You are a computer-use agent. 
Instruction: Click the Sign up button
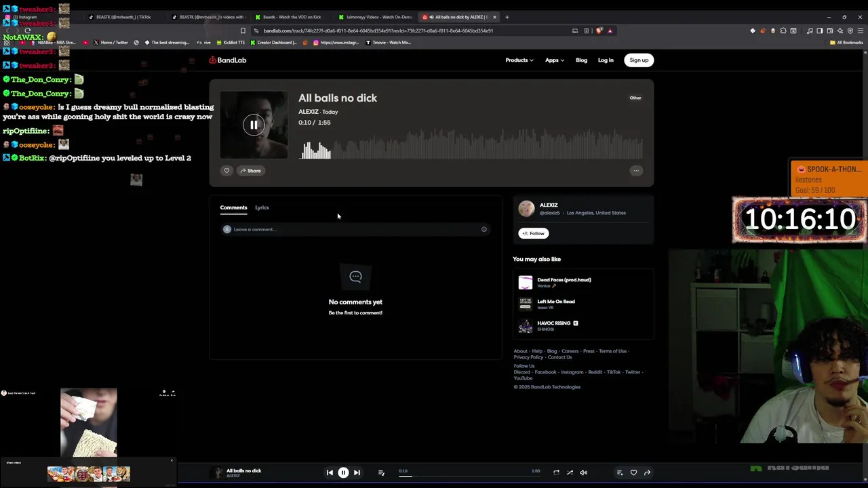(639, 60)
